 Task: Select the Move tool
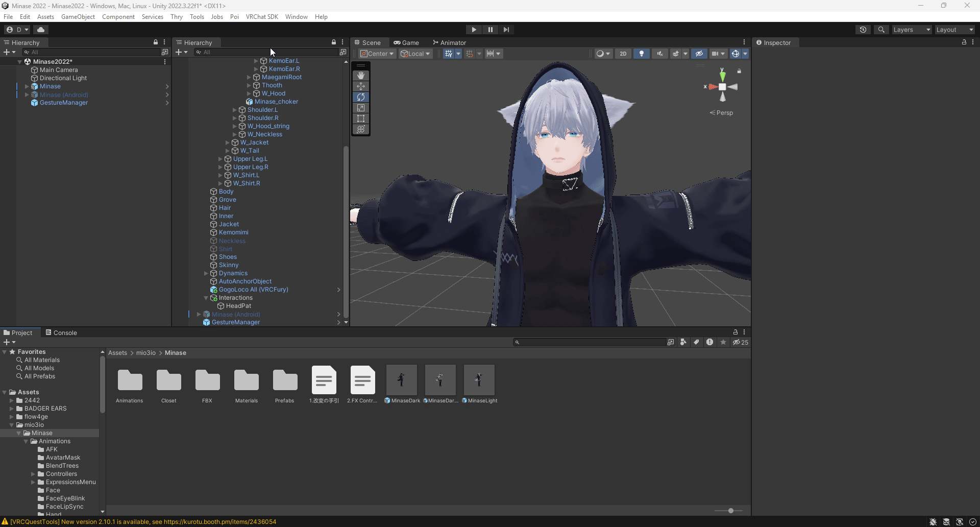[361, 86]
